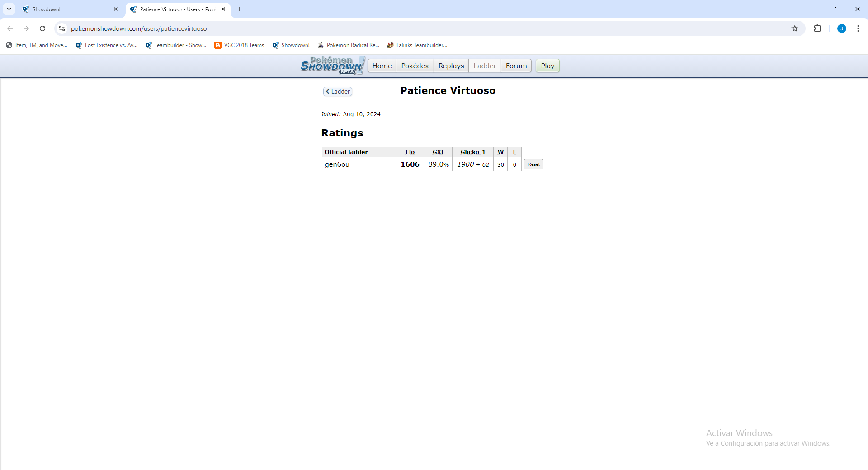Go back using the Ladder button
This screenshot has width=868, height=470.
click(x=338, y=92)
